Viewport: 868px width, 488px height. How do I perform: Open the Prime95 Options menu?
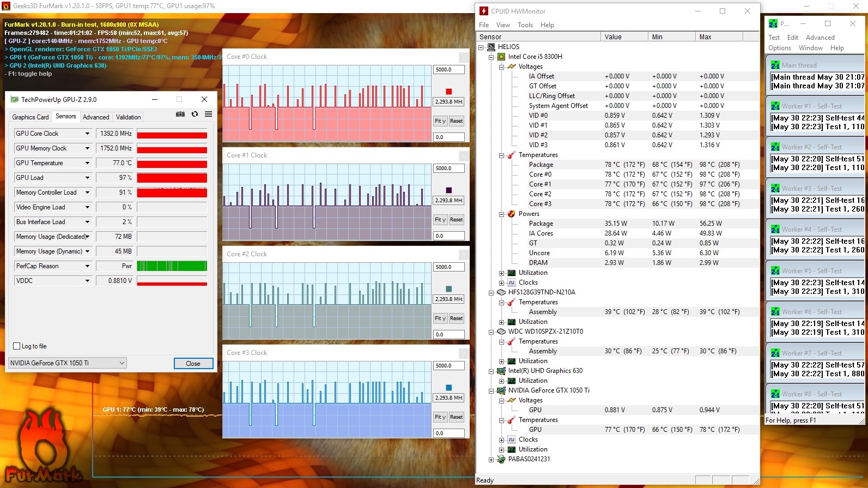tap(780, 48)
